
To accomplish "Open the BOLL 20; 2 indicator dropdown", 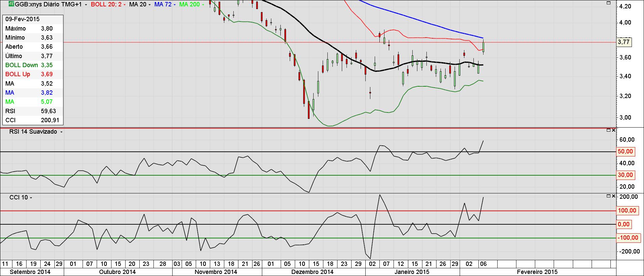I will tap(125, 5).
